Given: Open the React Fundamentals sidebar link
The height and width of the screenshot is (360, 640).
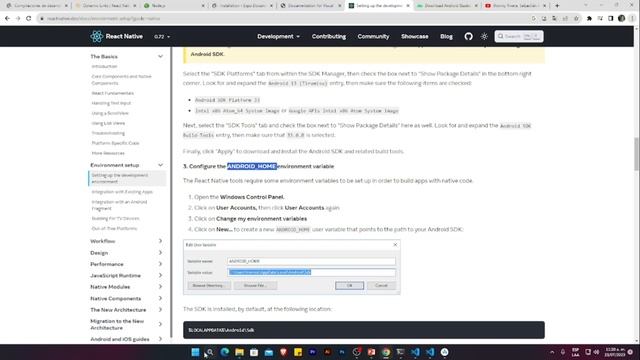Looking at the screenshot, I should point(113,93).
